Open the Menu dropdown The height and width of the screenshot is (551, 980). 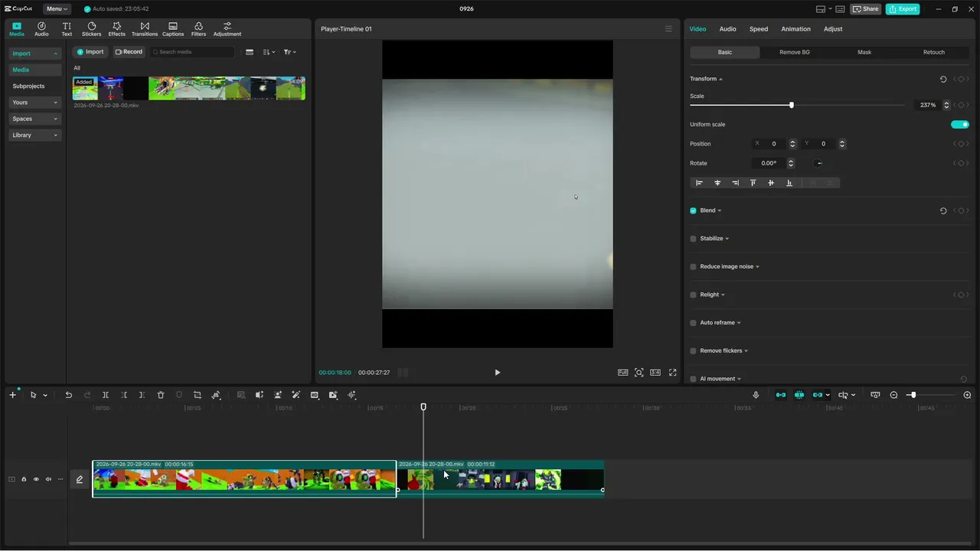[57, 9]
